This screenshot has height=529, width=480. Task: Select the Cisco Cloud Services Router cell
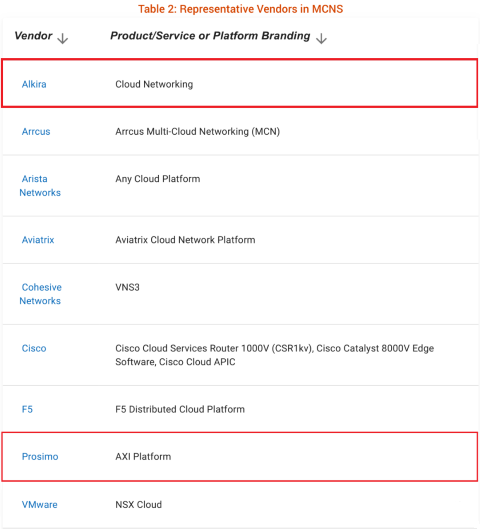[x=275, y=355]
